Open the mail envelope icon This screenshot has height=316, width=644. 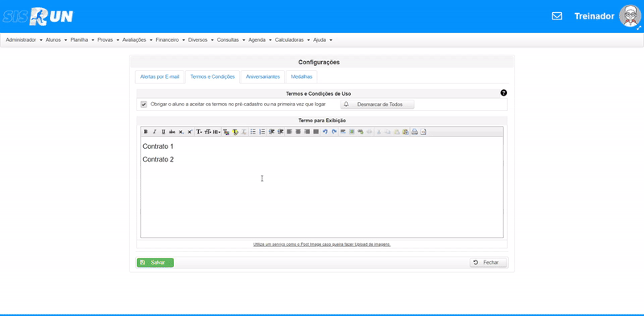pos(557,16)
